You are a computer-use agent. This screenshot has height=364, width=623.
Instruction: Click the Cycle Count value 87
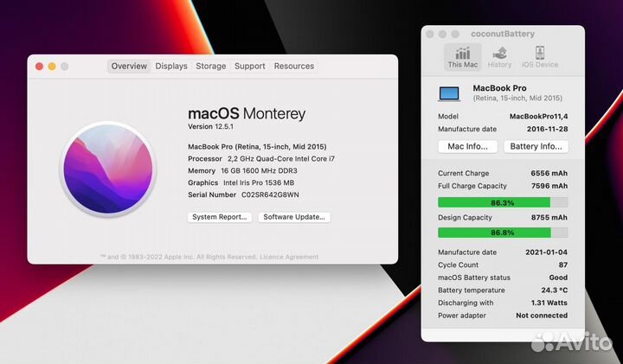coord(563,265)
